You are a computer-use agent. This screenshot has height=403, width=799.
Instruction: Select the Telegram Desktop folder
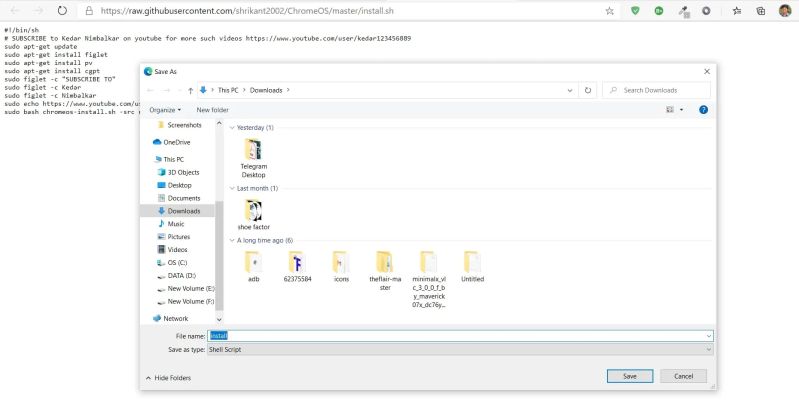[x=253, y=158]
